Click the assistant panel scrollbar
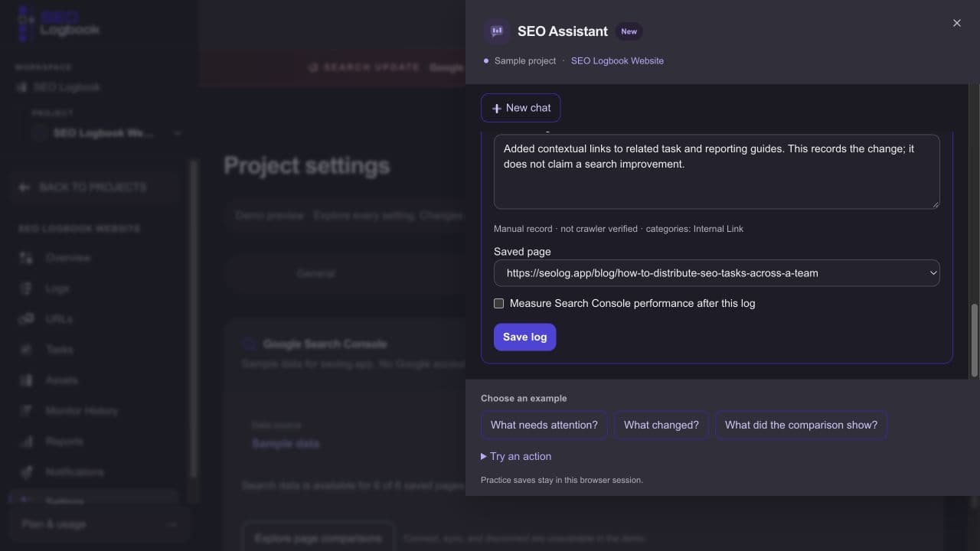The image size is (980, 551). 975,341
